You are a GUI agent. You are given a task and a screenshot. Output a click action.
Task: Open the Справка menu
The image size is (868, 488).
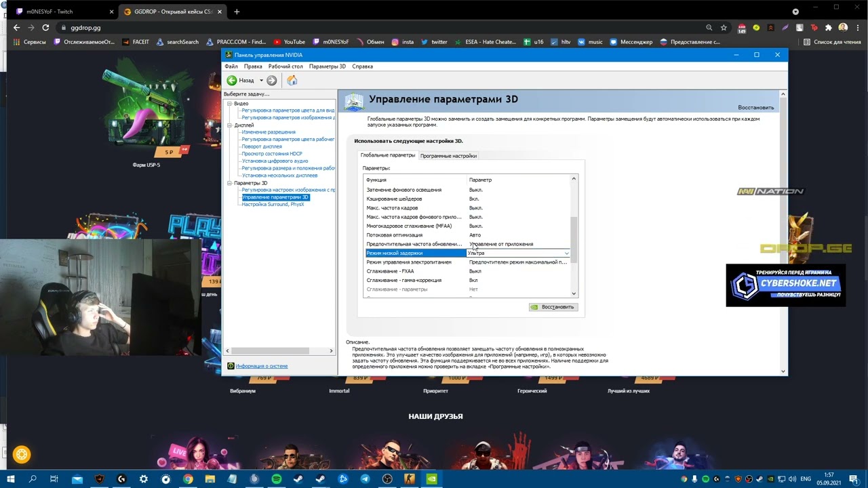point(363,66)
